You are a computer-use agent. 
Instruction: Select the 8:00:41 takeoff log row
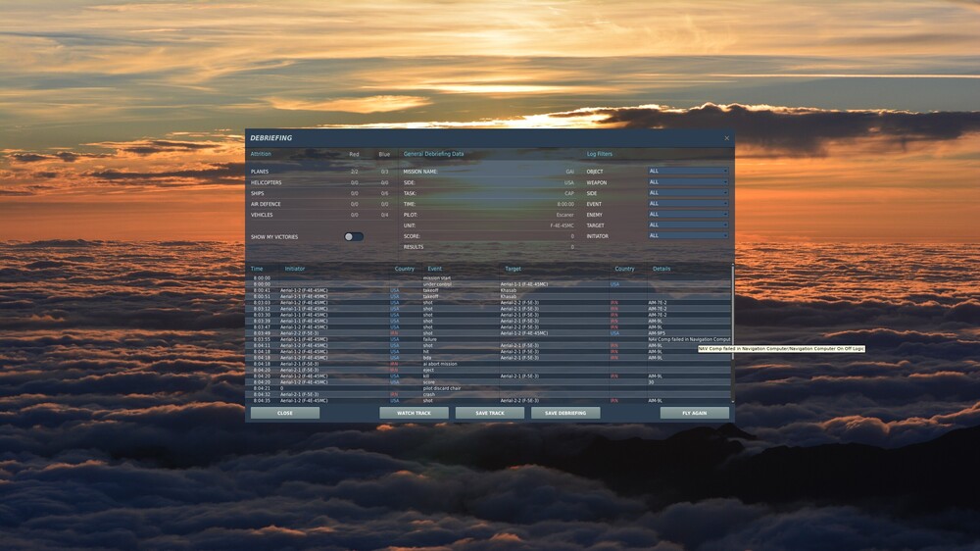click(490, 290)
